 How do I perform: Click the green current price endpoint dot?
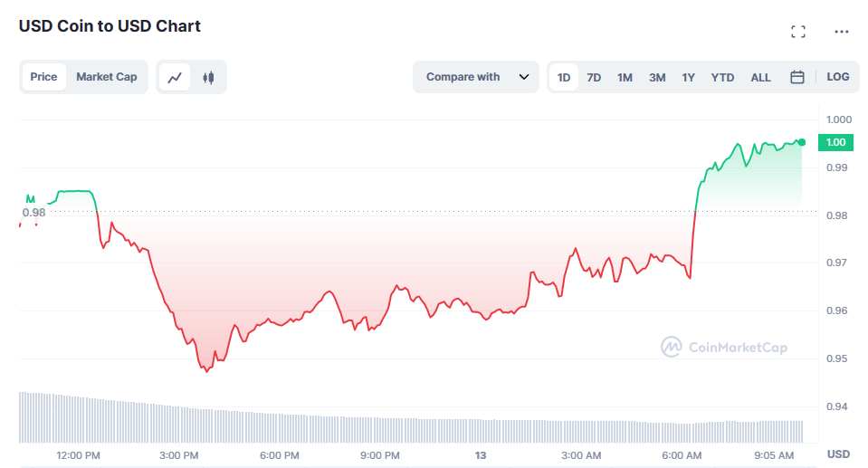(x=802, y=142)
